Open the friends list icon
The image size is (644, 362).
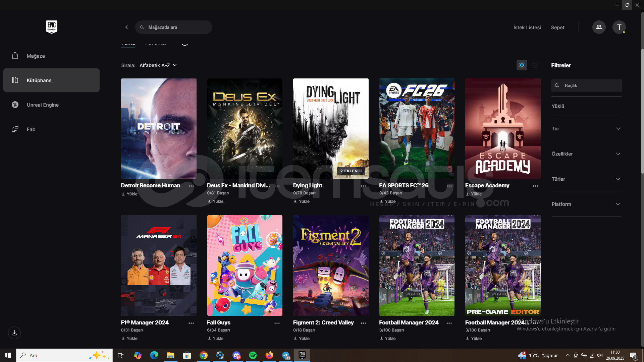(x=599, y=27)
